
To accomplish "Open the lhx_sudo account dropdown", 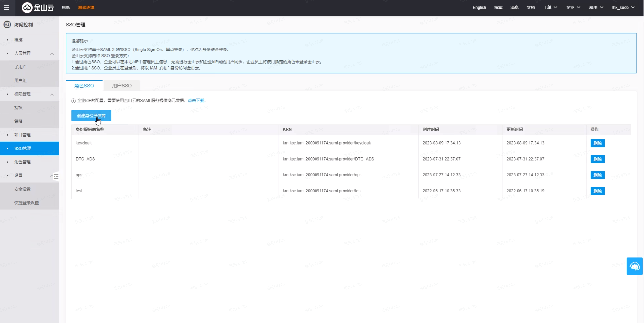I will (623, 7).
